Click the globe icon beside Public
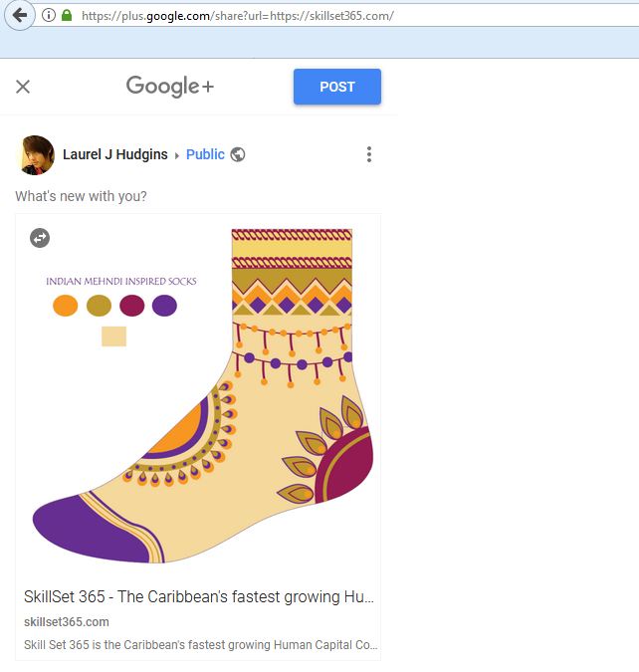 coord(238,154)
